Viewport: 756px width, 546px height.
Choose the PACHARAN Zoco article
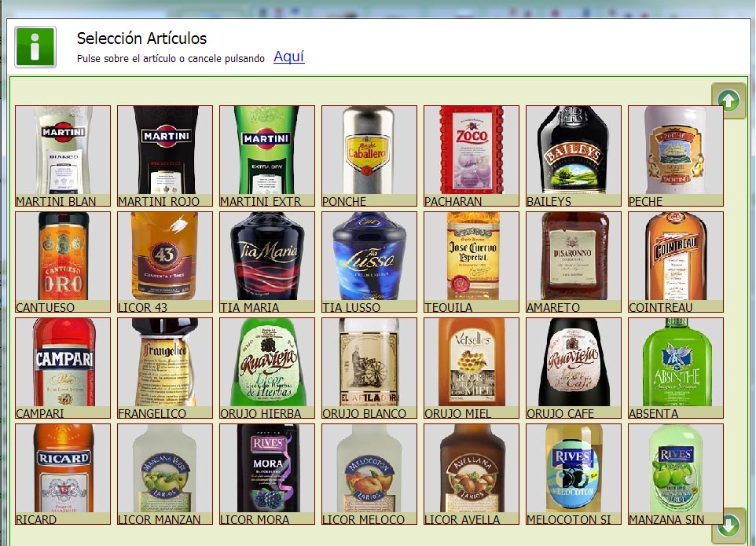[472, 156]
